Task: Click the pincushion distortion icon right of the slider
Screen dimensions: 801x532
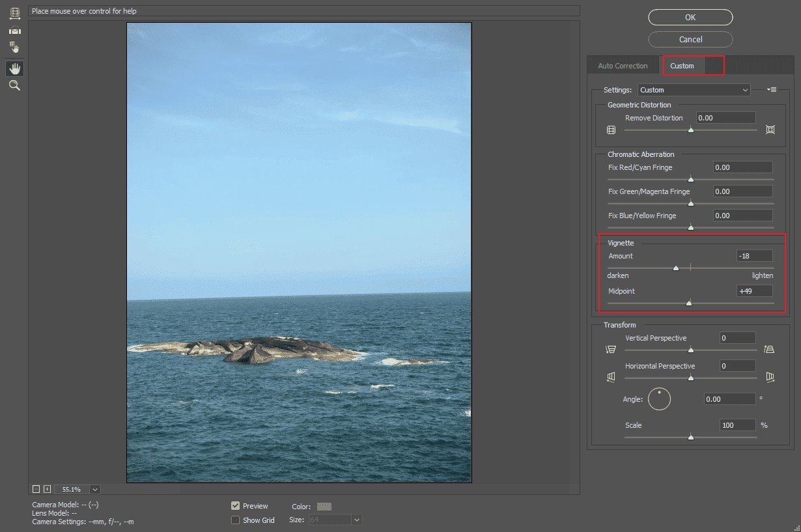Action: (x=770, y=130)
